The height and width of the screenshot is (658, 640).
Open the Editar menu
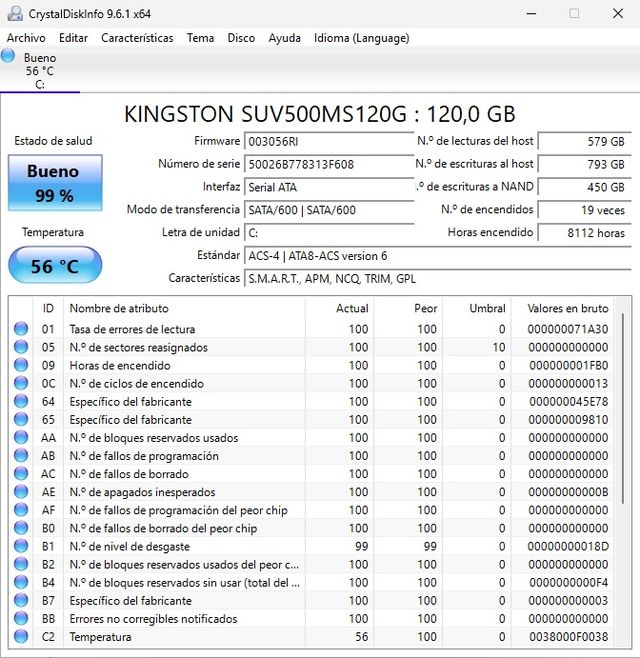click(x=73, y=38)
